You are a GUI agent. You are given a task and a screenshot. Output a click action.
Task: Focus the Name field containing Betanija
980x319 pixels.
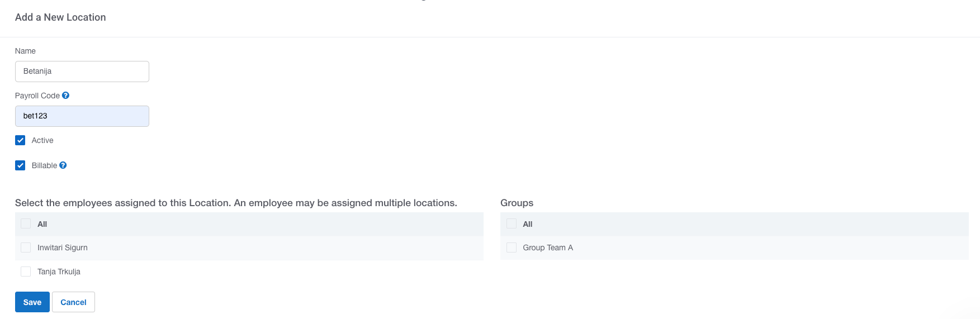(82, 72)
